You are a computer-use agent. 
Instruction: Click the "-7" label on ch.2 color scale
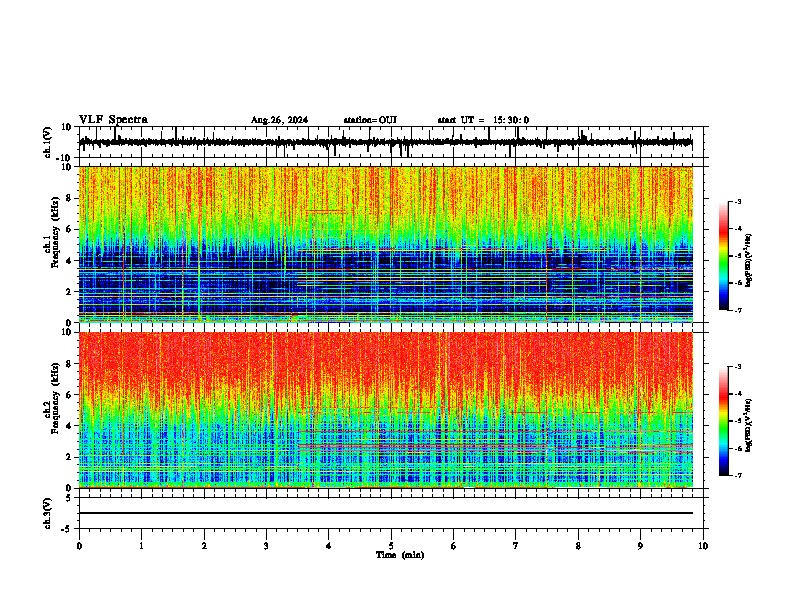[x=738, y=476]
